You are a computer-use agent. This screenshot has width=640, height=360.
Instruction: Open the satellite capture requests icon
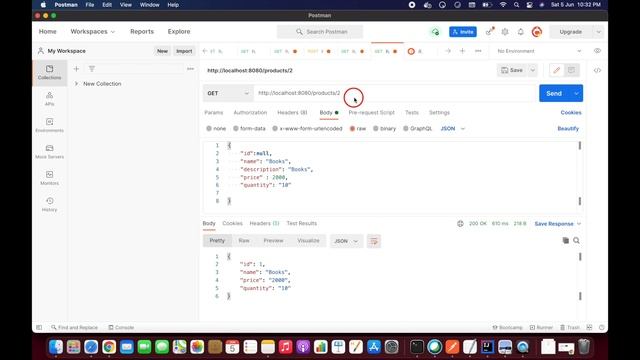489,32
